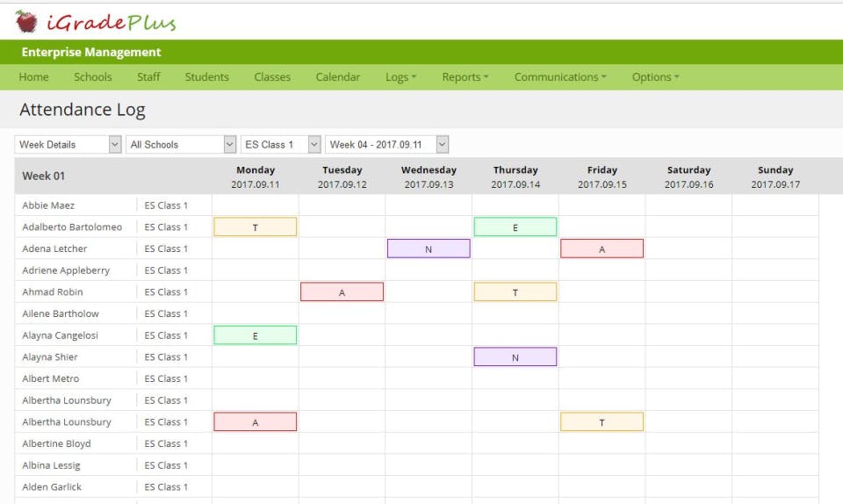843x504 pixels.
Task: Open the Options menu
Action: tap(655, 77)
